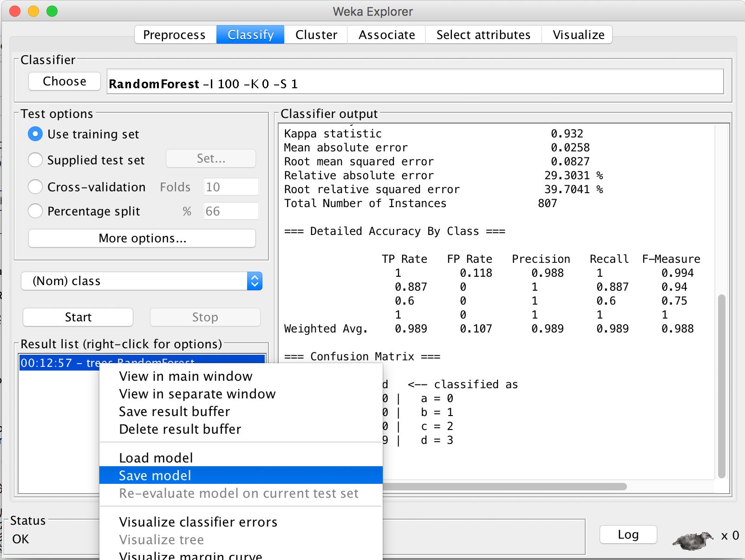Open the (Nom) class attribute dropdown

coord(142,281)
